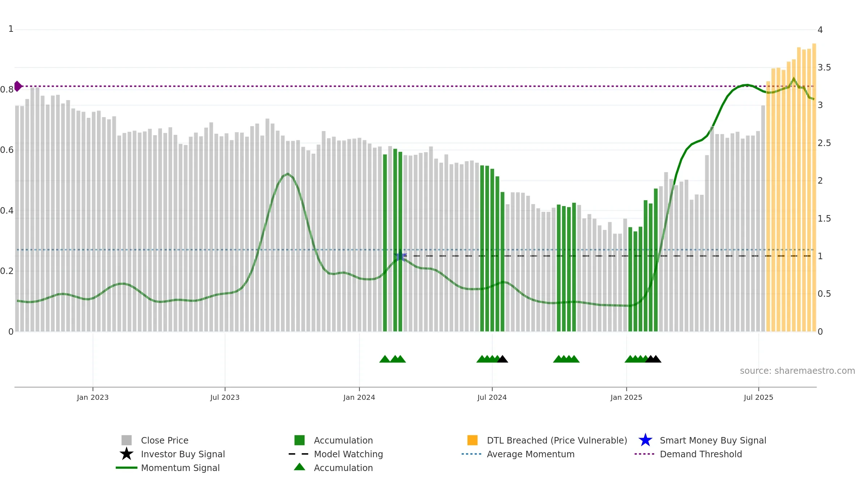This screenshot has width=868, height=488.
Task: Click the gray Close Price legend square
Action: [x=127, y=440]
